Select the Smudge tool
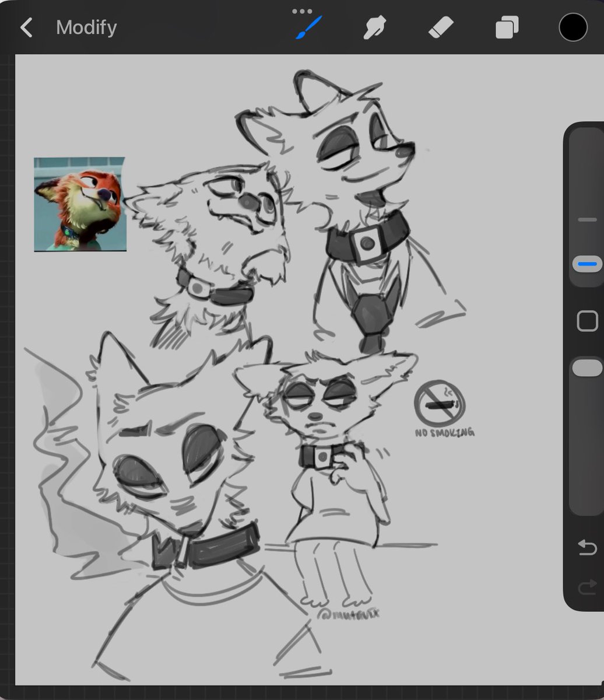The width and height of the screenshot is (604, 700). [375, 27]
